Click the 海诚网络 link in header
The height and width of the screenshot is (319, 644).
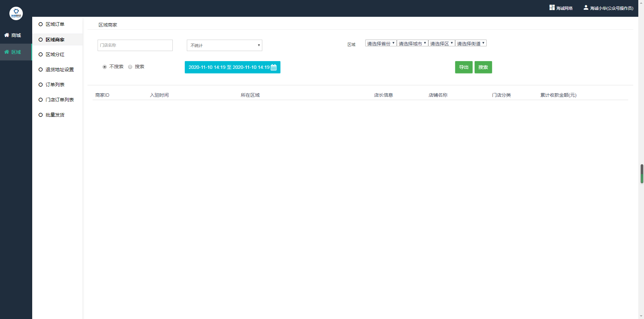(565, 8)
